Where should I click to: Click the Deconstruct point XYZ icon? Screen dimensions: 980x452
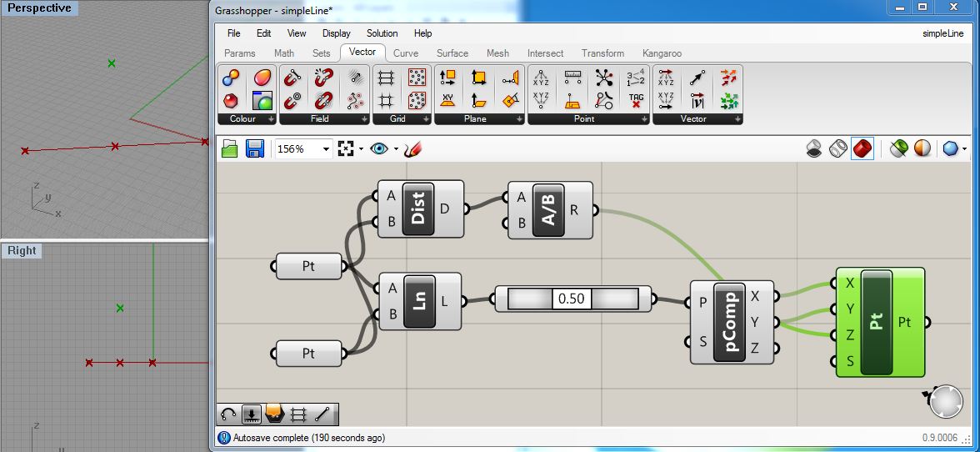pyautogui.click(x=541, y=78)
